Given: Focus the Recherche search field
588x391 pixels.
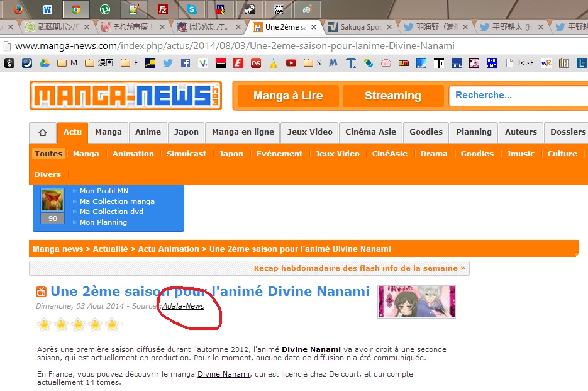Looking at the screenshot, I should point(518,96).
